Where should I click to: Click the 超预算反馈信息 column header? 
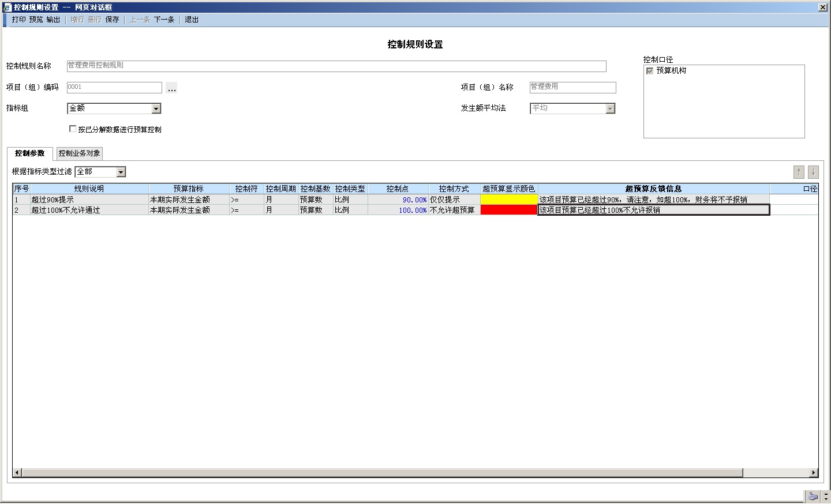(x=654, y=189)
